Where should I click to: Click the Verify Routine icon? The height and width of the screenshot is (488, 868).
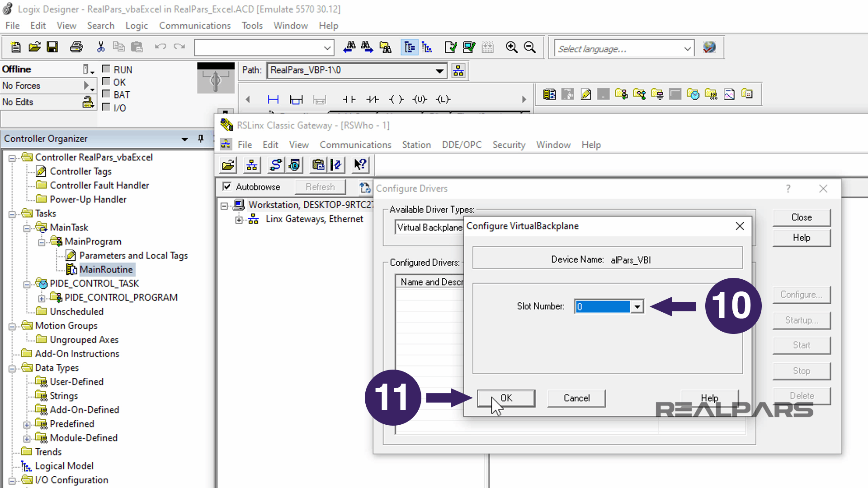coord(450,47)
